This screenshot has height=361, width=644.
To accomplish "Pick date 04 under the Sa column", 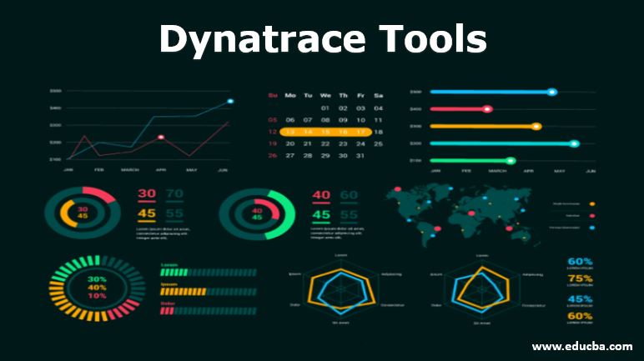I will coord(378,108).
